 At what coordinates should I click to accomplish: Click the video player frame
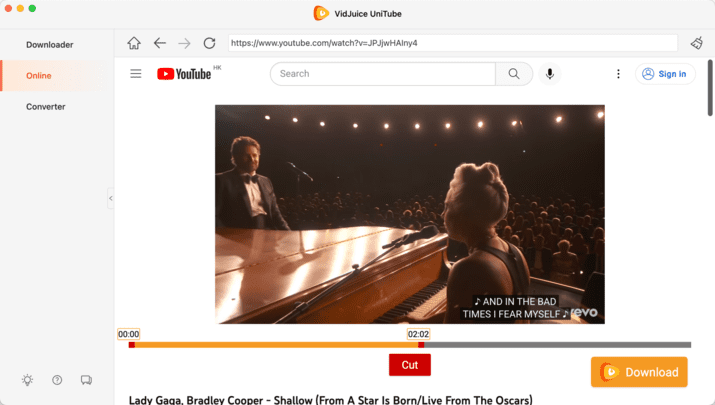point(409,214)
